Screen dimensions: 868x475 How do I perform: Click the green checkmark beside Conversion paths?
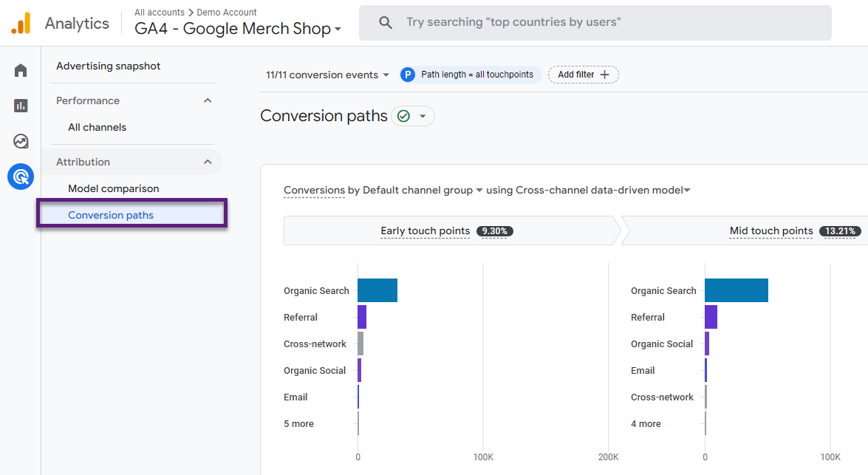point(403,116)
